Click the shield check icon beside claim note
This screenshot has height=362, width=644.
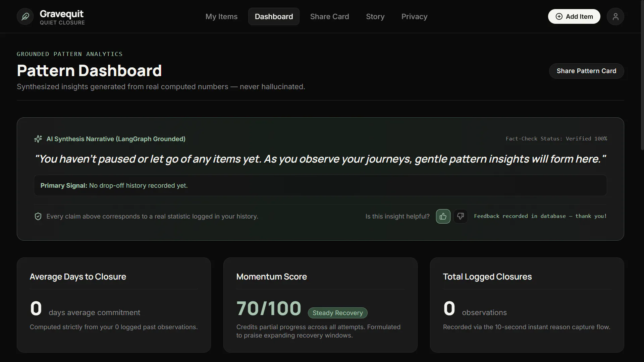coord(38,217)
